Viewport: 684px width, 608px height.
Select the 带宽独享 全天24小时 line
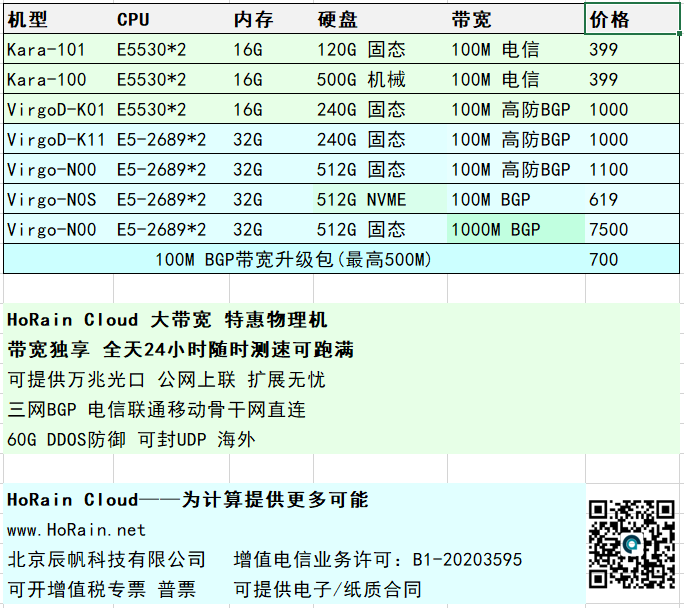point(181,350)
